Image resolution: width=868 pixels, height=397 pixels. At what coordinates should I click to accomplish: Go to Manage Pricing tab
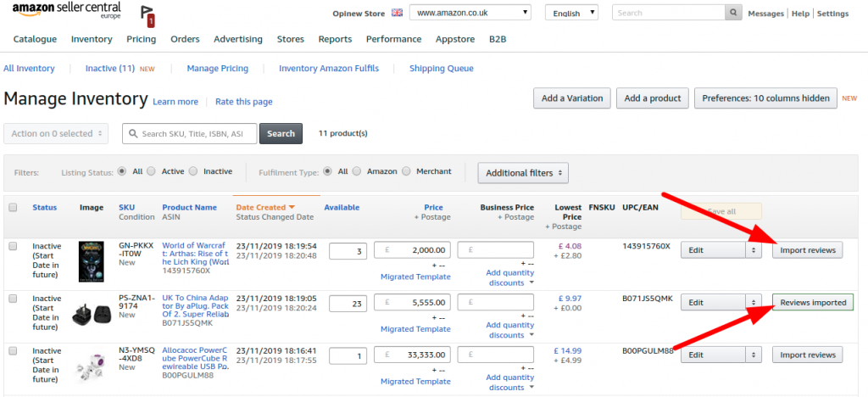(x=218, y=69)
